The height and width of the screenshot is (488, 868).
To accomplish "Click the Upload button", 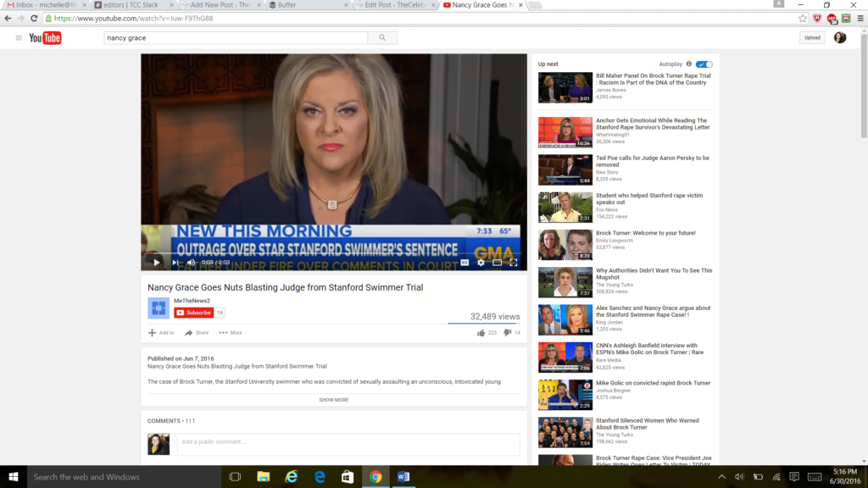I will click(x=812, y=38).
